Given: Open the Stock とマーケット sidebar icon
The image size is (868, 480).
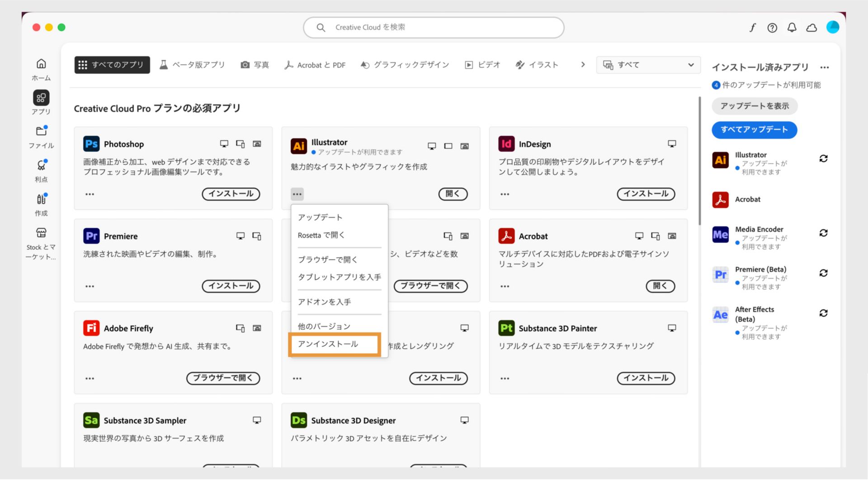Looking at the screenshot, I should point(41,233).
